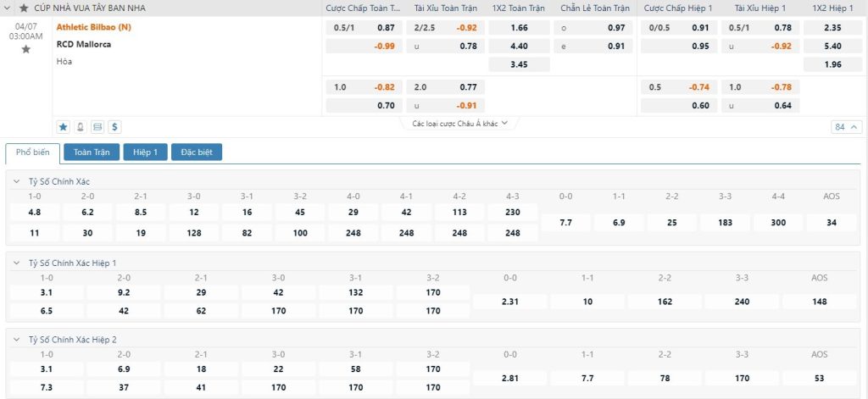
Task: Bet on 1-0 correct score at 4.8
Action: 35,212
